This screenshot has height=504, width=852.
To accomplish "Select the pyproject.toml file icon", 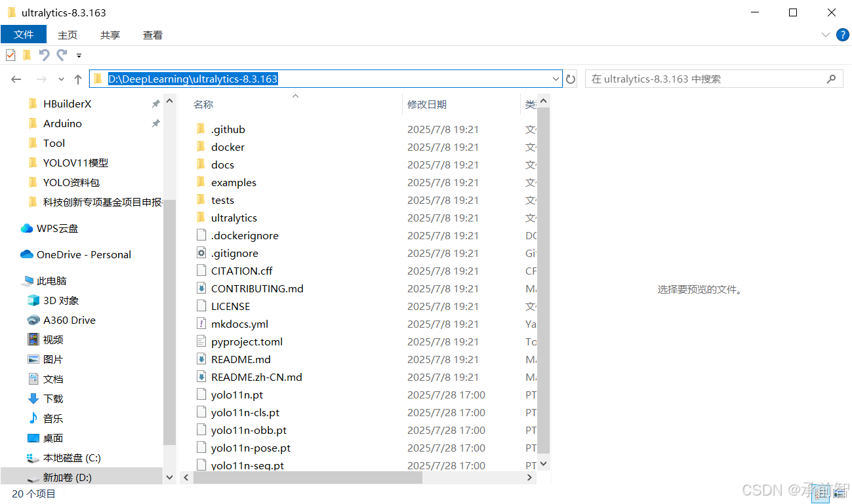I will 201,341.
